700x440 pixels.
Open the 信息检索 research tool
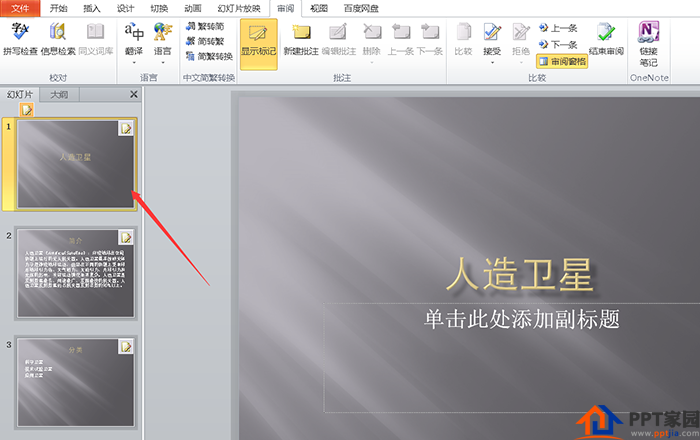58,39
